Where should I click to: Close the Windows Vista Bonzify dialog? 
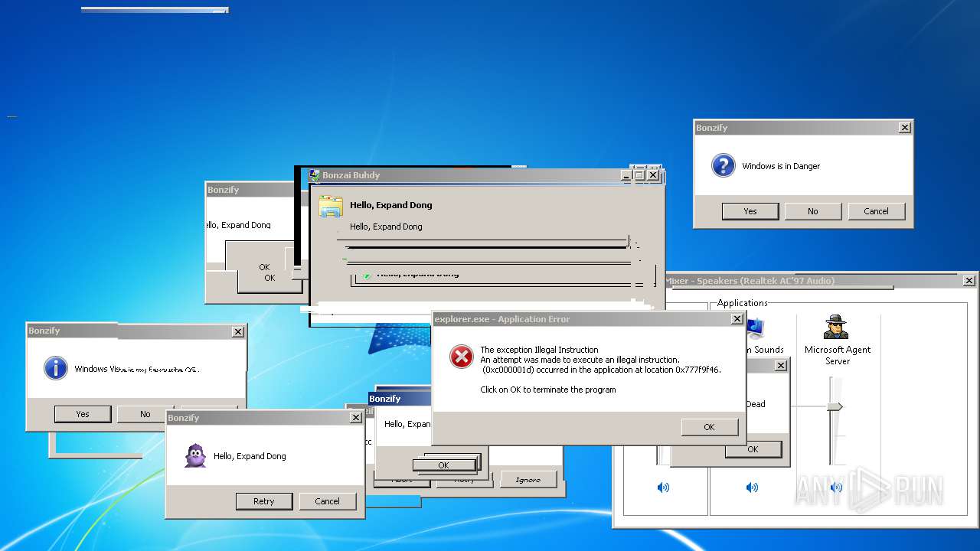238,331
